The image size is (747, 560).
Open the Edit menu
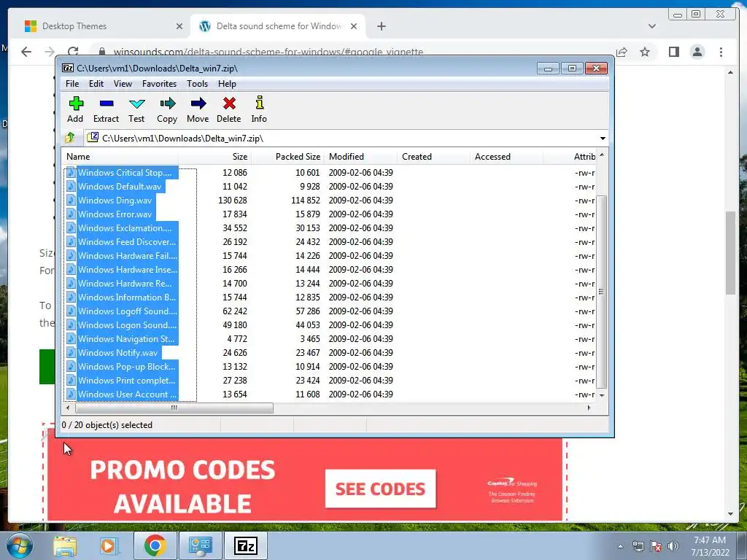pyautogui.click(x=96, y=84)
